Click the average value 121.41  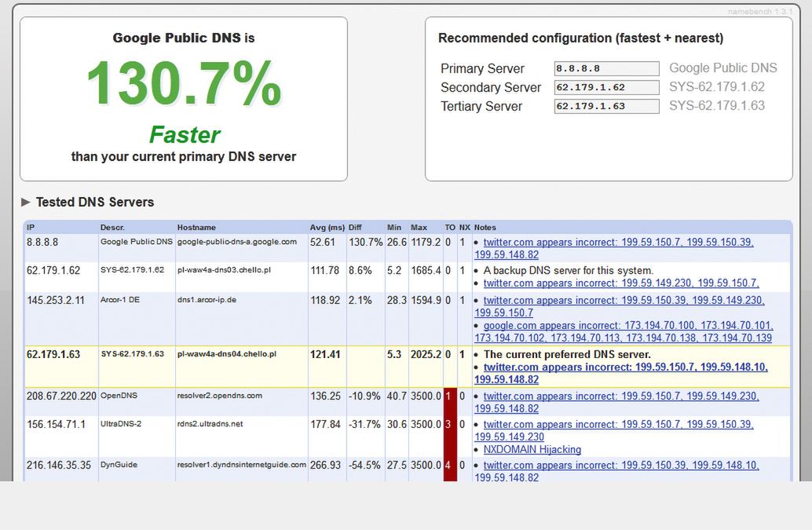point(325,355)
